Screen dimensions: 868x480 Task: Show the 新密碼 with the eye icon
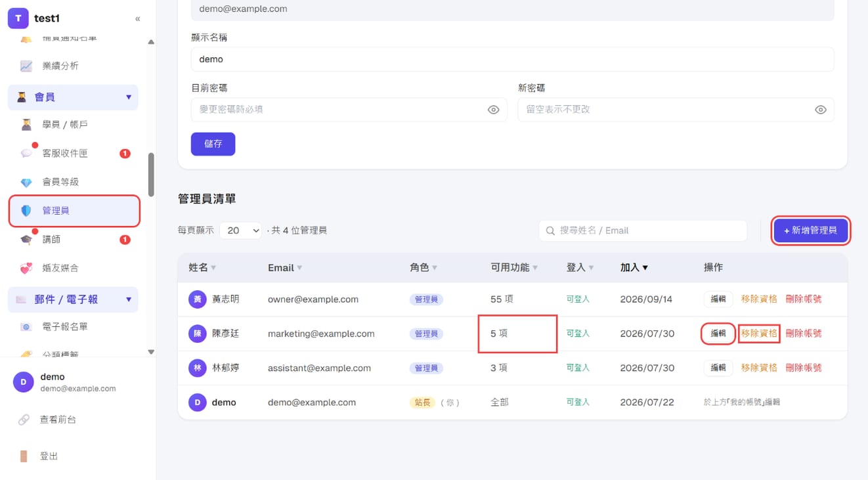click(x=820, y=110)
